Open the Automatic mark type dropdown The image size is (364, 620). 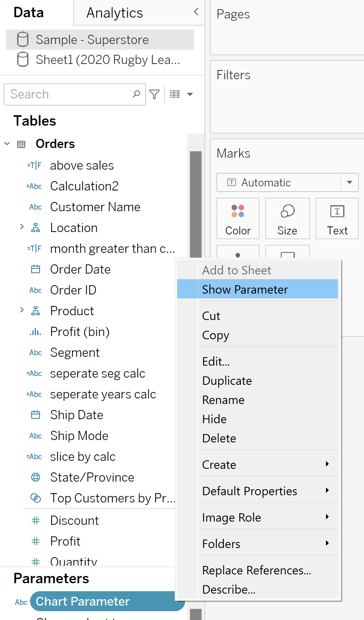[x=349, y=182]
